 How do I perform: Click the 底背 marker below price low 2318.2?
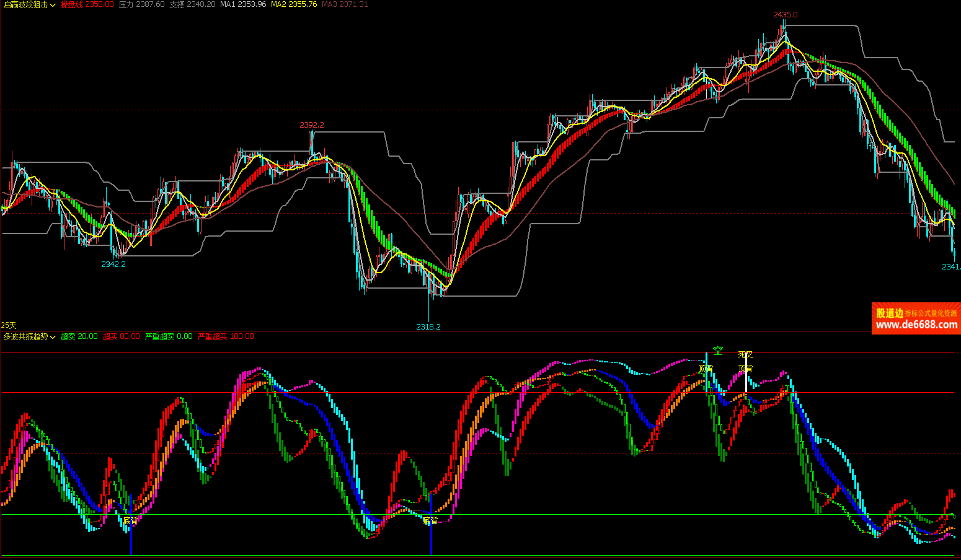point(430,520)
